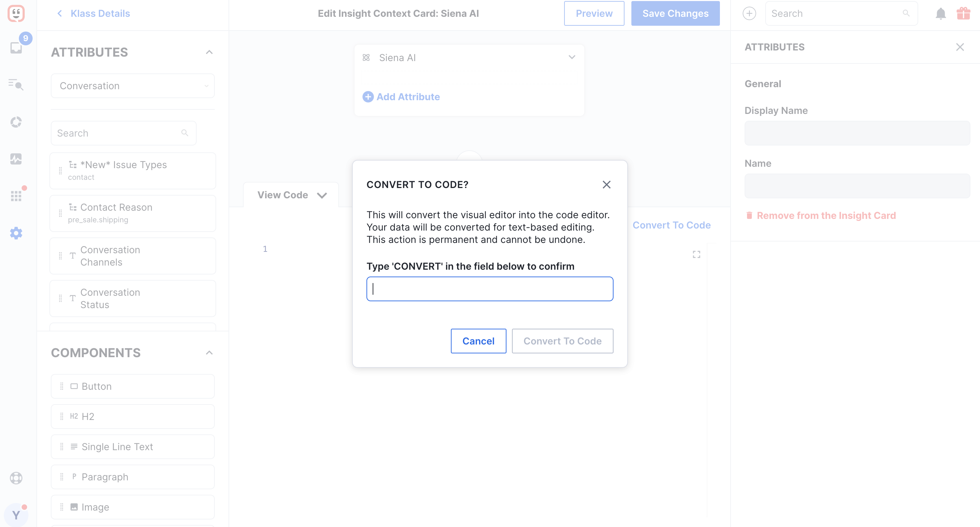Click the Cancel button in dialog

coord(478,341)
